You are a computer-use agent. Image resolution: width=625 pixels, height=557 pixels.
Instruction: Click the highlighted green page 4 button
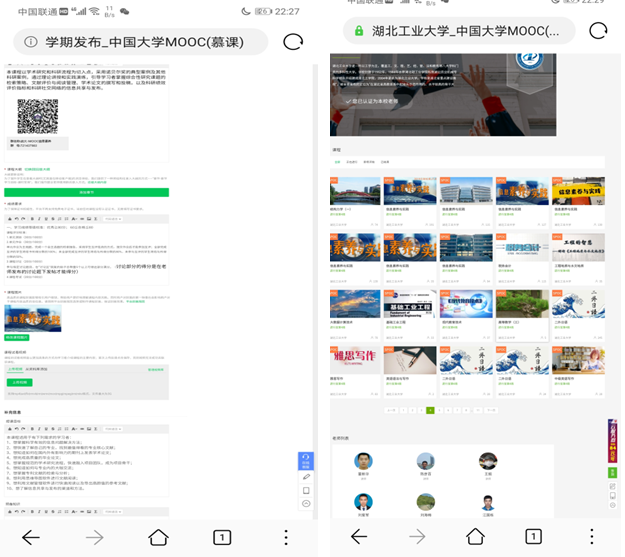[430, 410]
